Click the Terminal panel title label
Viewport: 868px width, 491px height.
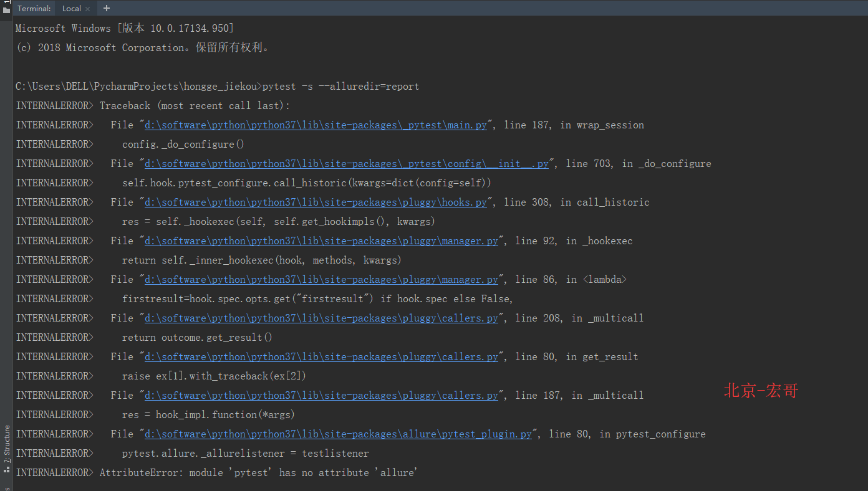coord(34,9)
